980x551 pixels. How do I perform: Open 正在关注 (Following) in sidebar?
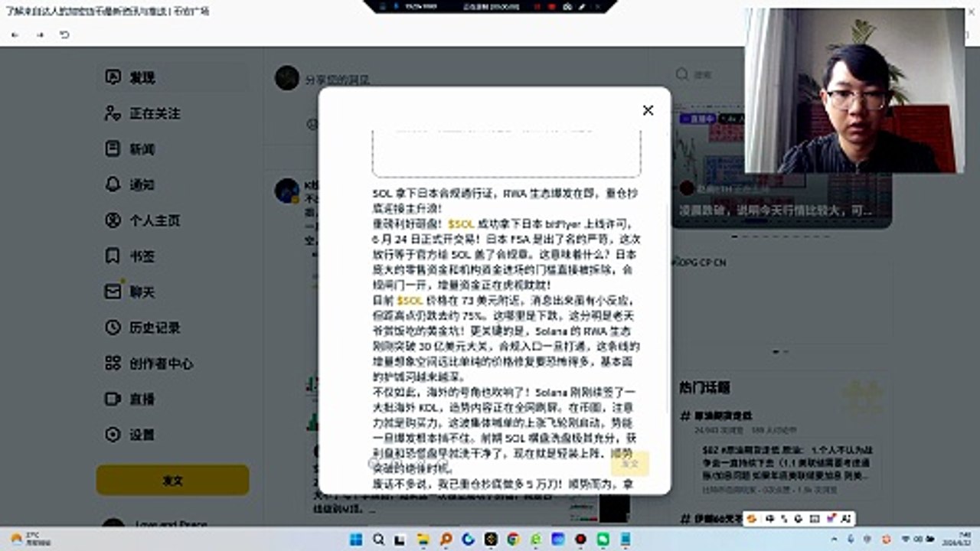(173, 113)
